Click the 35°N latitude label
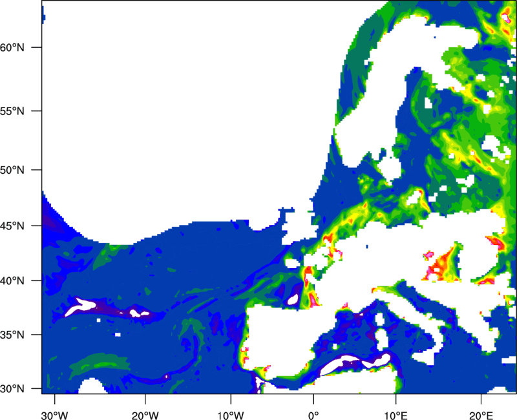The image size is (517, 420). pyautogui.click(x=12, y=335)
